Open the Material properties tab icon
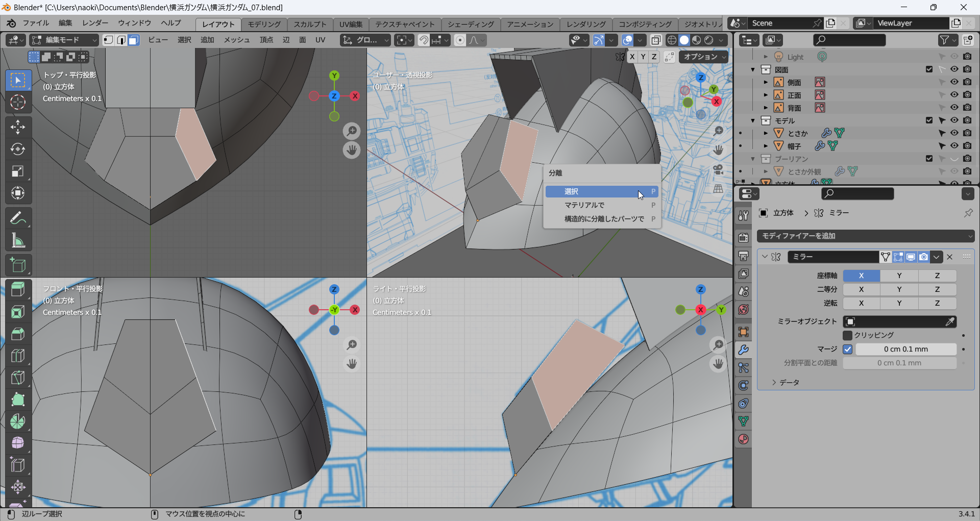 click(x=743, y=439)
